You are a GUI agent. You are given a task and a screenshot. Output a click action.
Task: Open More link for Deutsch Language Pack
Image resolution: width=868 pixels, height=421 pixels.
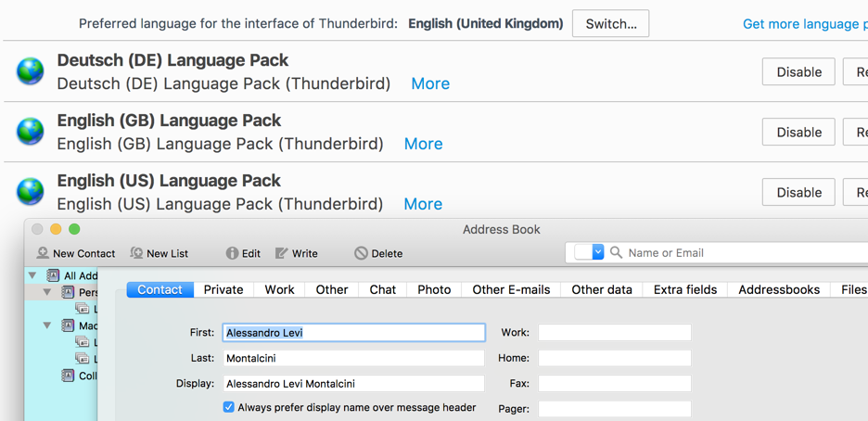tap(430, 83)
